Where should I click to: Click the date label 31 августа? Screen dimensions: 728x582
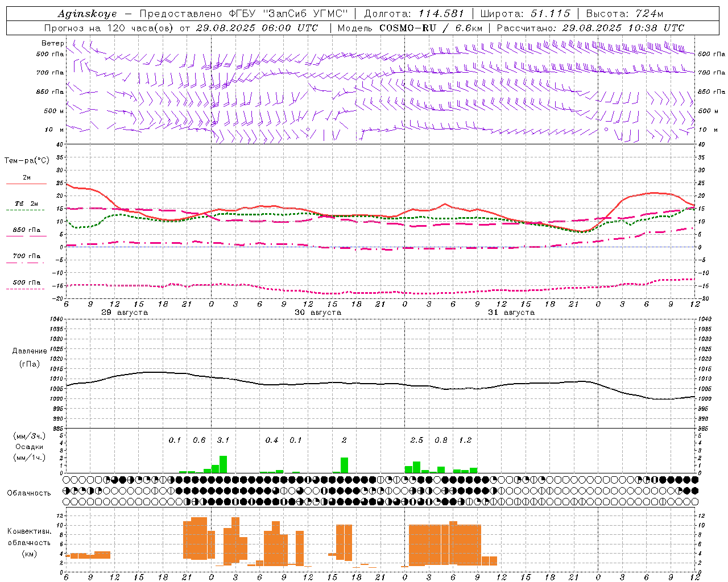(x=511, y=313)
